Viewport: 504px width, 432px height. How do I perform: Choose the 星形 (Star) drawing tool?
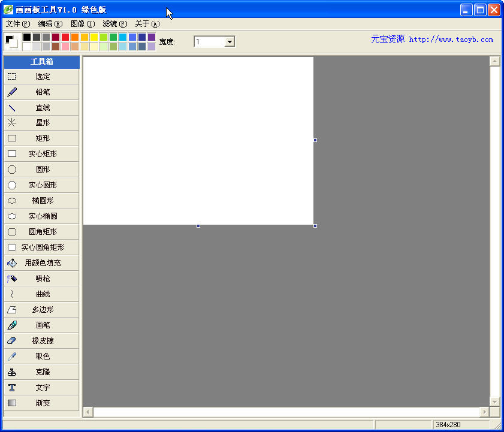(x=41, y=123)
